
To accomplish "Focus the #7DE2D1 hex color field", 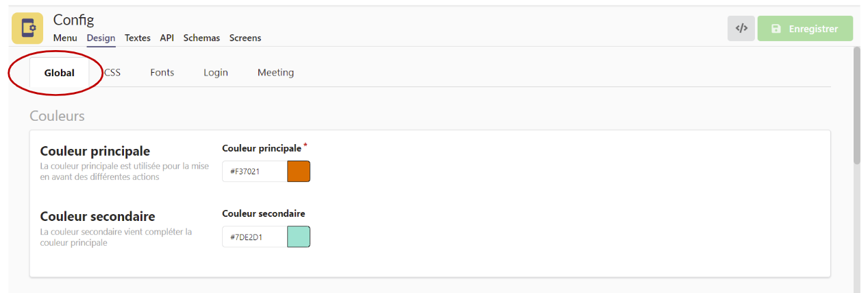I will click(x=254, y=237).
